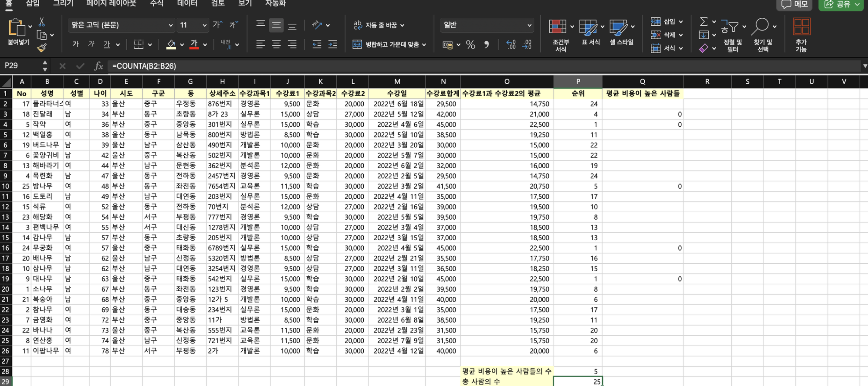Image resolution: width=868 pixels, height=386 pixels.
Task: Click the Name Box showing P29
Action: [21, 65]
